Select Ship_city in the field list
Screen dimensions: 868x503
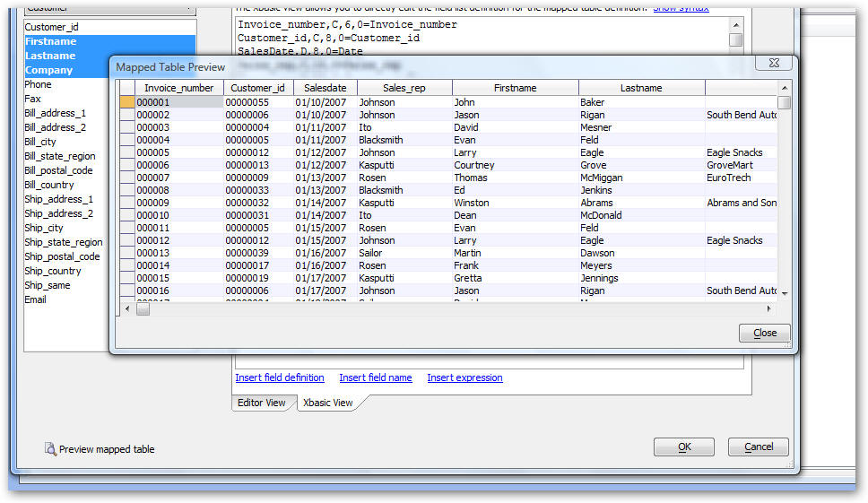[66, 229]
